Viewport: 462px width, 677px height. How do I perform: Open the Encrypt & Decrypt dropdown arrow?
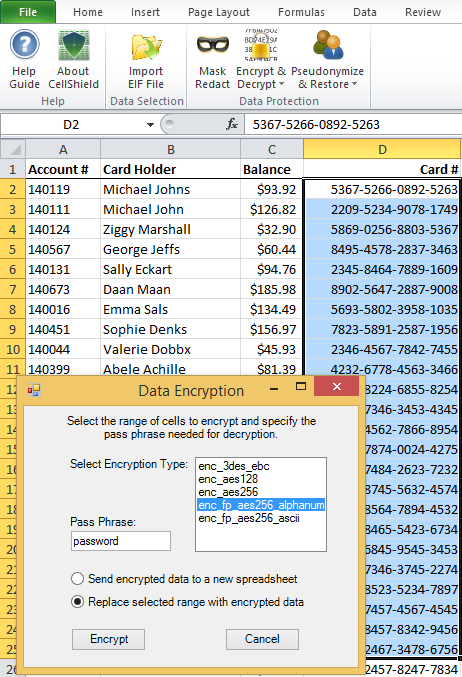pyautogui.click(x=282, y=84)
